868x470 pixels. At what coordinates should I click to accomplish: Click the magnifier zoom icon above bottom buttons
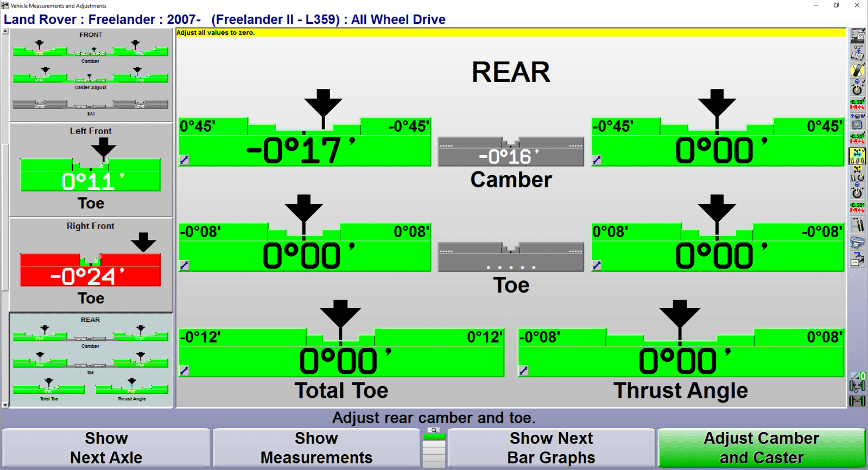pos(434,430)
